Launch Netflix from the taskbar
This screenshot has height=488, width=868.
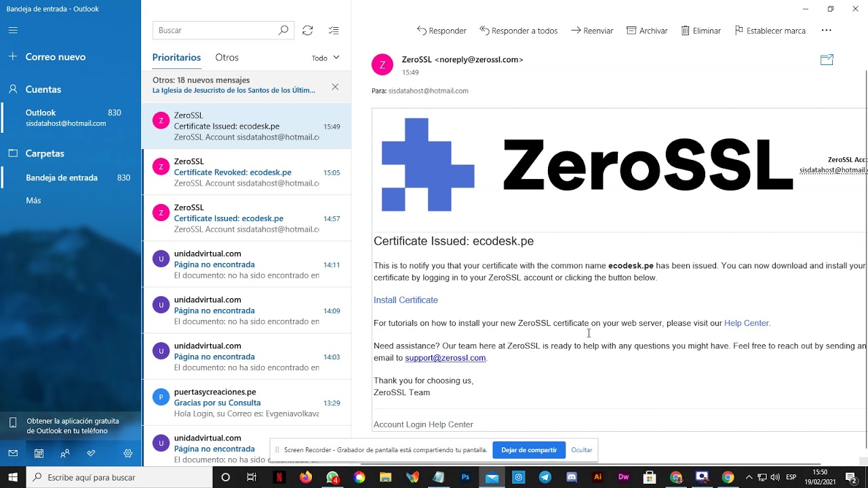point(279,477)
